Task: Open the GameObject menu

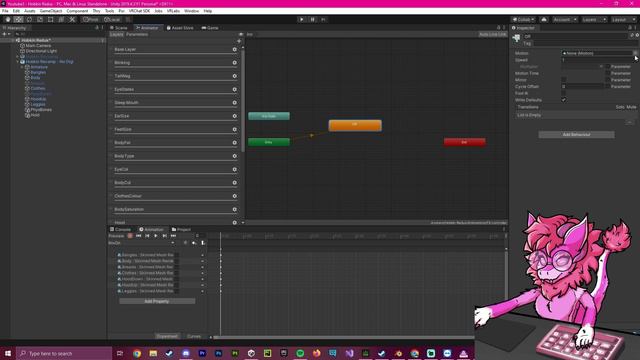Action: click(51, 11)
